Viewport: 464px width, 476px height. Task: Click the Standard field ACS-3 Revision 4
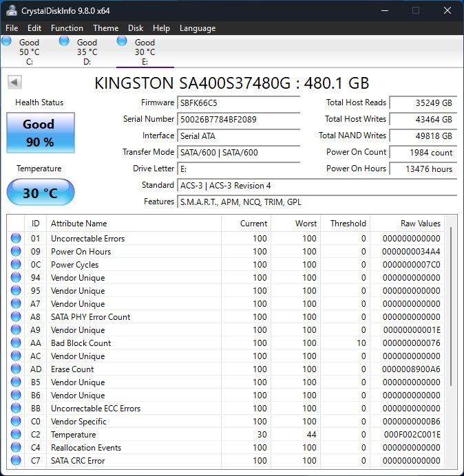(317, 185)
